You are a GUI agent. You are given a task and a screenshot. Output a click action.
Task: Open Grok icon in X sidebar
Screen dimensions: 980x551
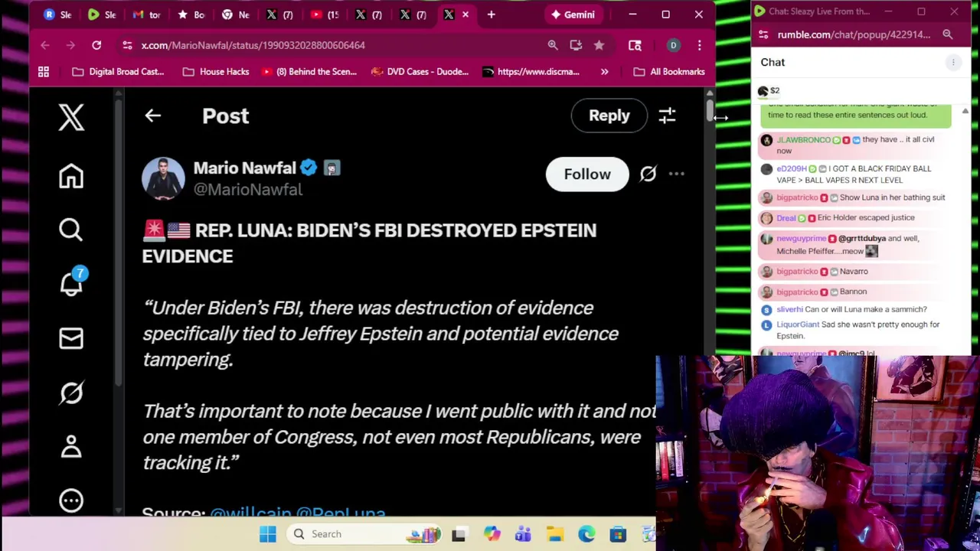[71, 393]
